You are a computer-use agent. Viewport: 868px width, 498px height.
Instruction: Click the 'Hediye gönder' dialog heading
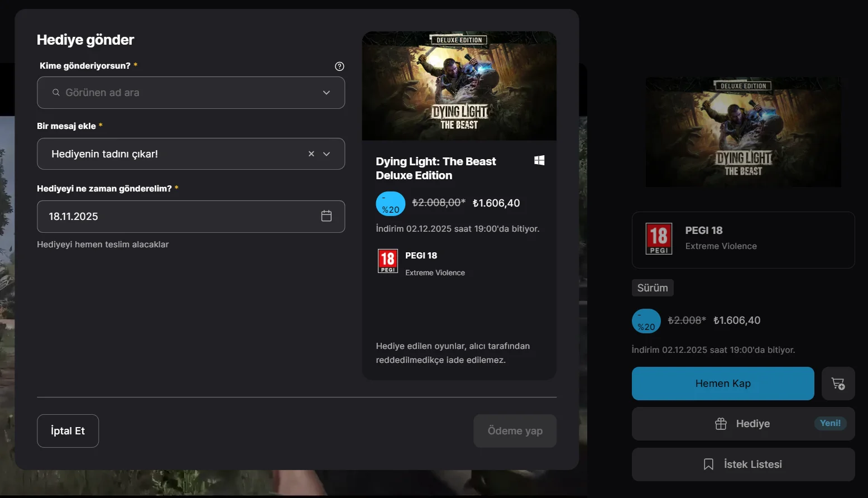(x=85, y=40)
